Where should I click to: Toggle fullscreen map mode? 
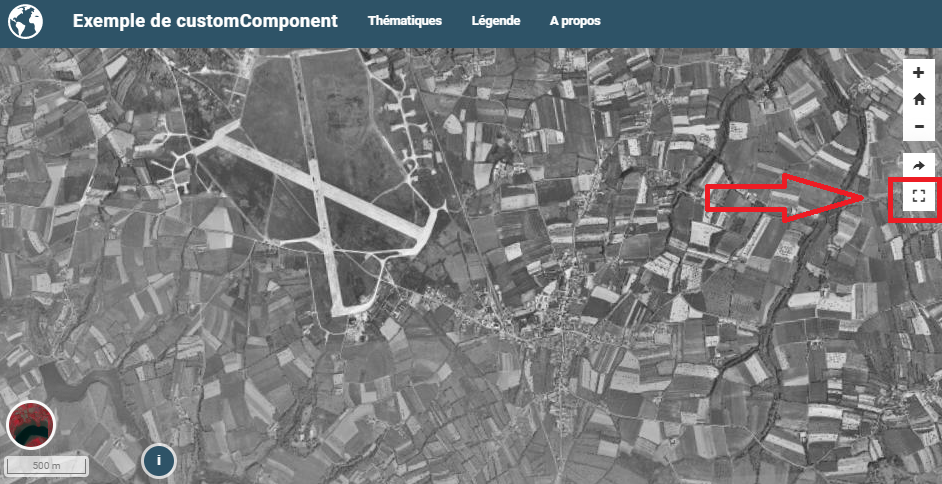919,196
